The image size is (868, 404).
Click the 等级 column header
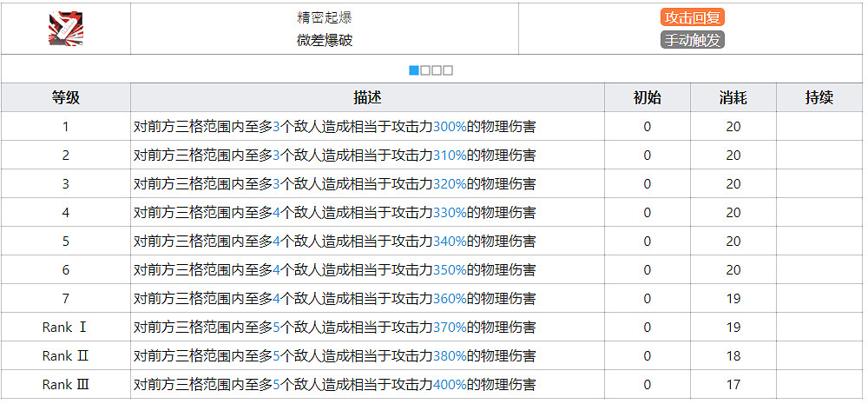66,97
